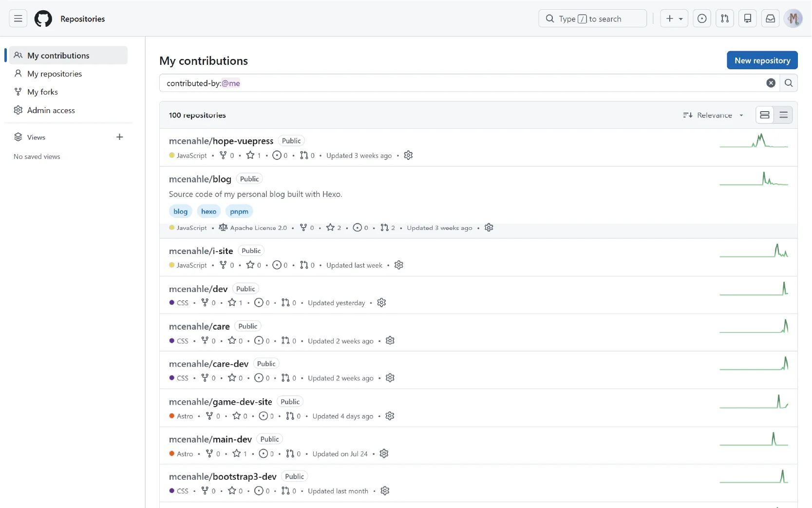Open settings gear for mcenahle/hope-vuepress
The width and height of the screenshot is (812, 508).
point(408,155)
